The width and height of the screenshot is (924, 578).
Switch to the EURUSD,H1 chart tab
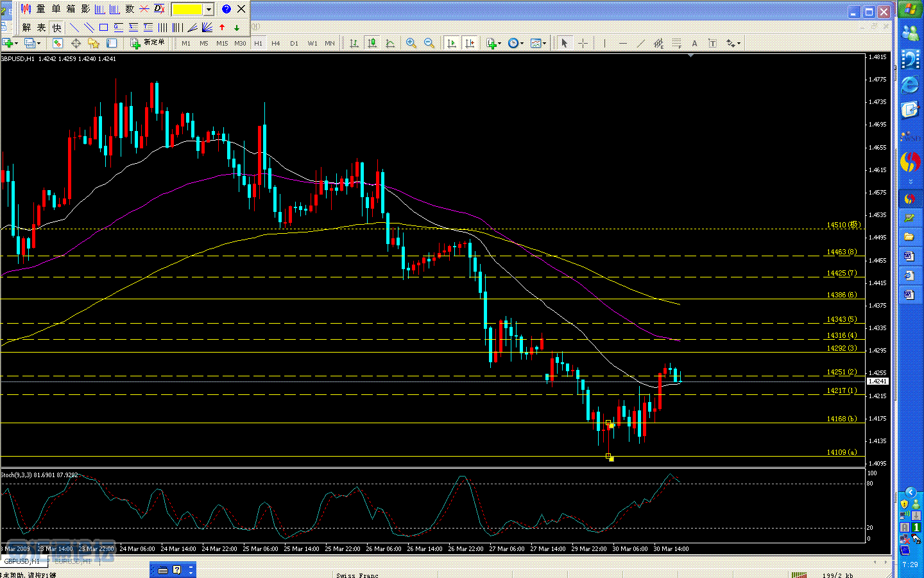click(x=72, y=561)
